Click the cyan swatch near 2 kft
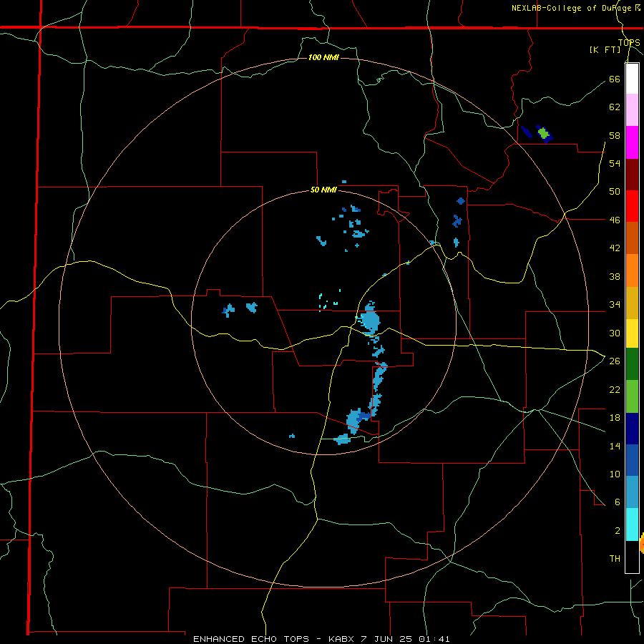 [x=632, y=525]
